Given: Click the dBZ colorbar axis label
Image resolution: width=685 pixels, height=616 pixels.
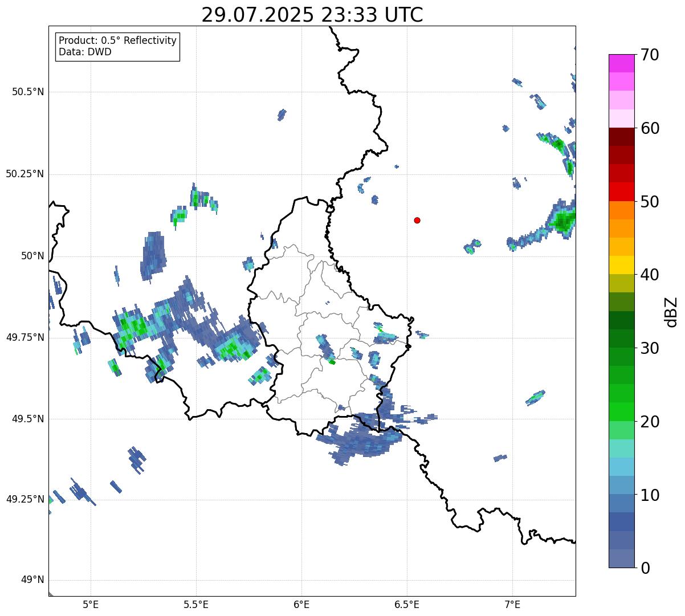Looking at the screenshot, I should point(672,311).
